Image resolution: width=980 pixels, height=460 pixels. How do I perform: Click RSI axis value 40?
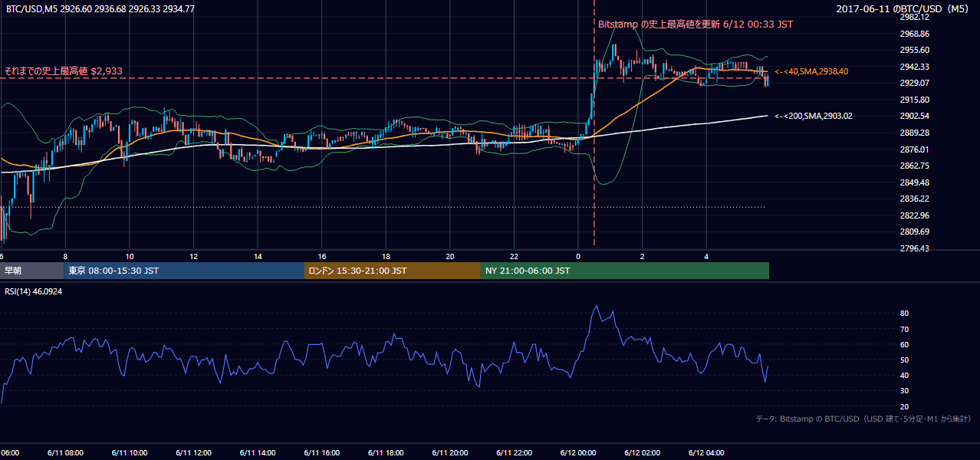(904, 375)
